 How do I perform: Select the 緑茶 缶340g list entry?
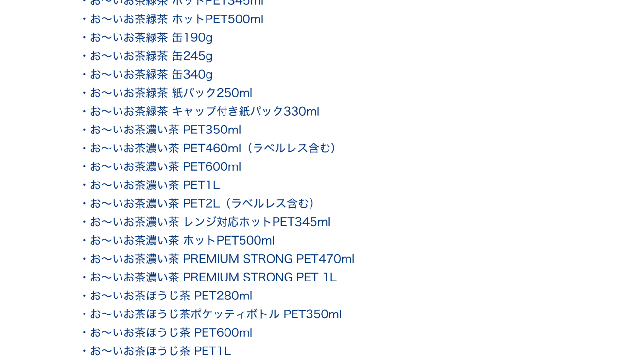point(151,75)
